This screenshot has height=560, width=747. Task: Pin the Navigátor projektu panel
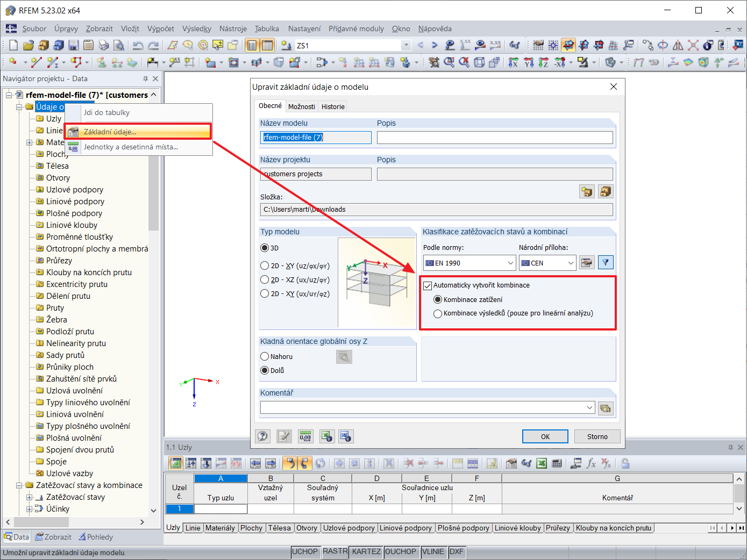pyautogui.click(x=145, y=79)
